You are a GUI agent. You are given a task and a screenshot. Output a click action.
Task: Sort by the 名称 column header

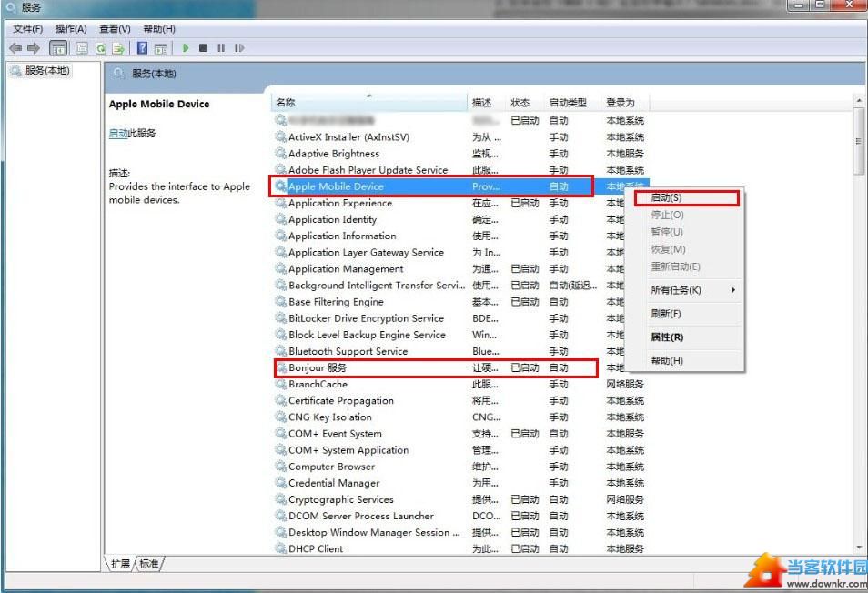coord(369,103)
